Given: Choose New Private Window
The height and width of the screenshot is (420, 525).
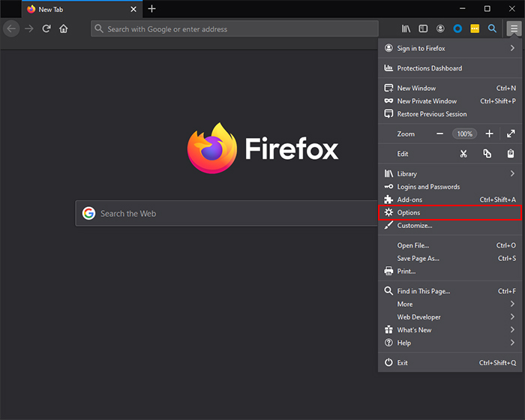Looking at the screenshot, I should point(450,101).
